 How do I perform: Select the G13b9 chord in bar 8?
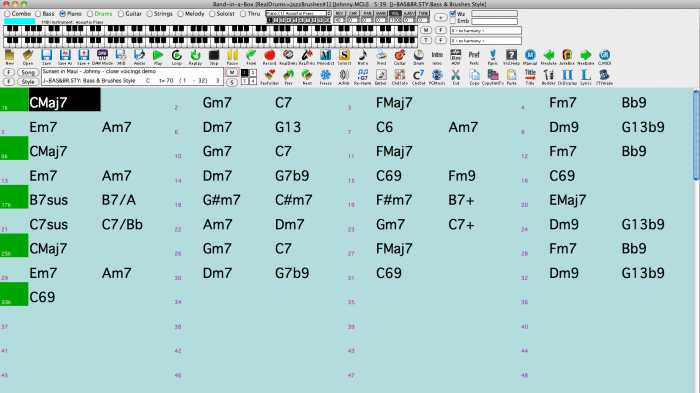tap(643, 127)
